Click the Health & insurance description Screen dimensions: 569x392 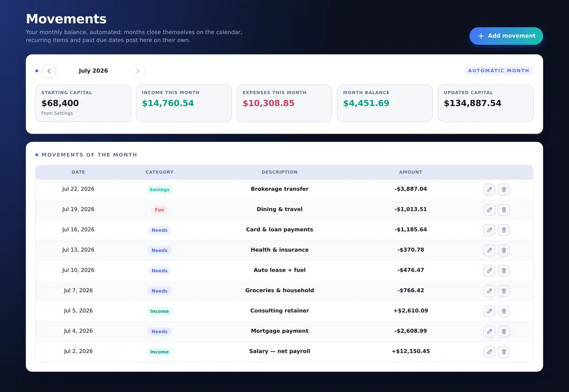pos(280,250)
